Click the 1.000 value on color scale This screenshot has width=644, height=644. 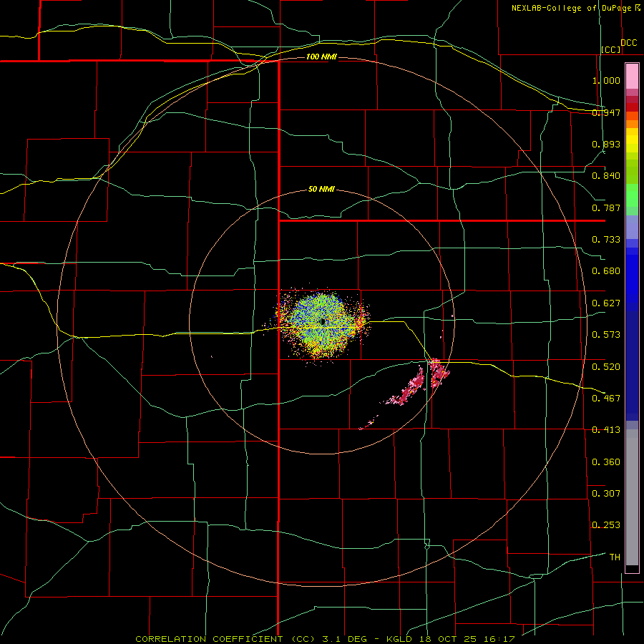tap(606, 80)
